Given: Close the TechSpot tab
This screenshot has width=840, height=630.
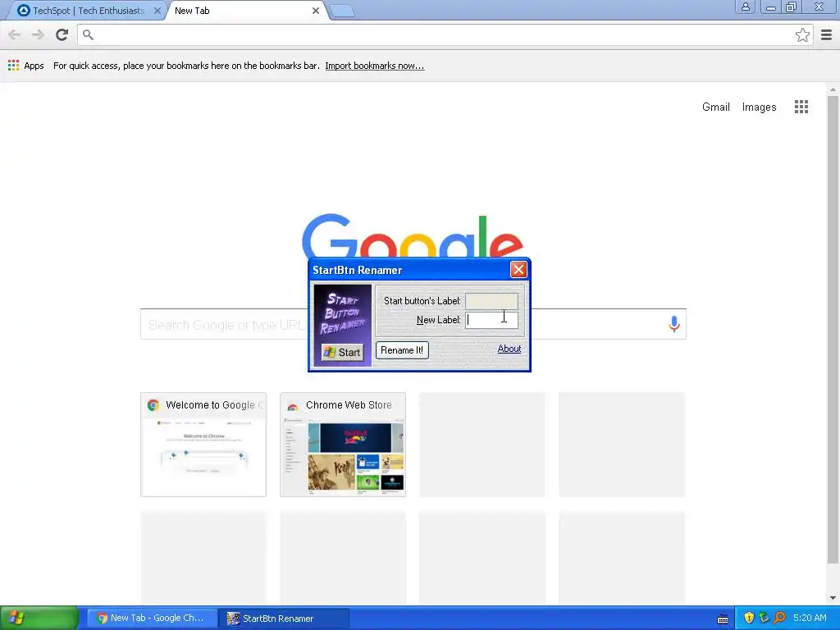Looking at the screenshot, I should pyautogui.click(x=157, y=10).
